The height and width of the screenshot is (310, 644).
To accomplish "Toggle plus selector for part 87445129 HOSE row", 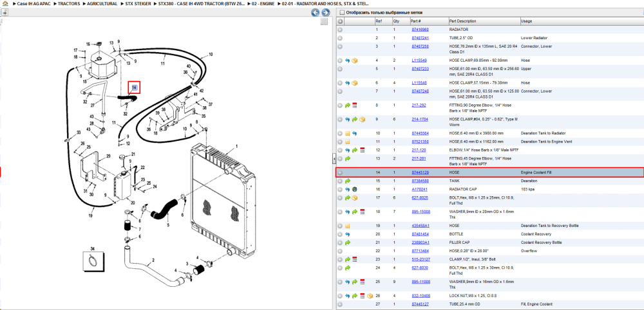I will (x=341, y=172).
